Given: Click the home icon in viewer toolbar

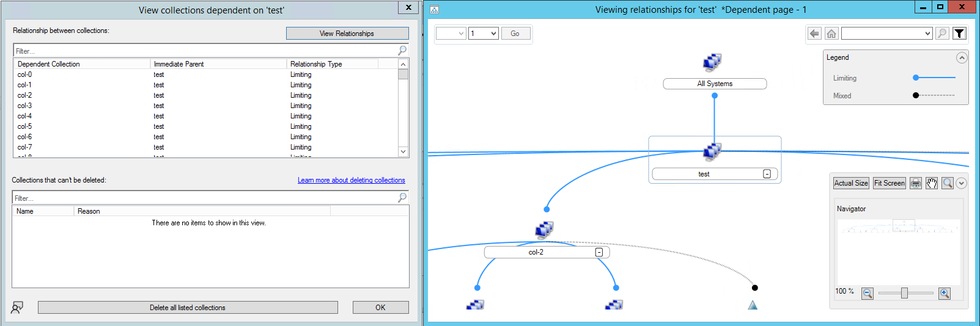Looking at the screenshot, I should 831,34.
